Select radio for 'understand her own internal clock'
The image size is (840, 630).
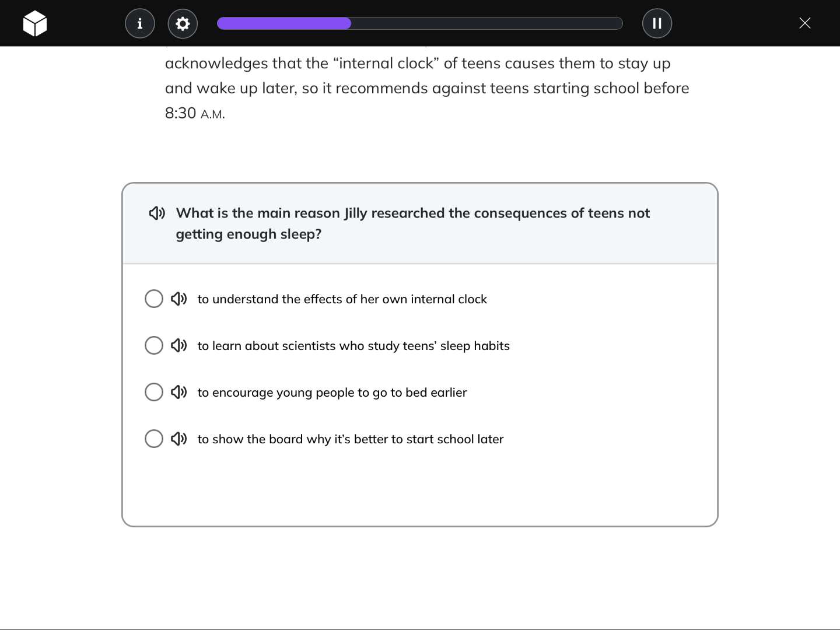154,299
